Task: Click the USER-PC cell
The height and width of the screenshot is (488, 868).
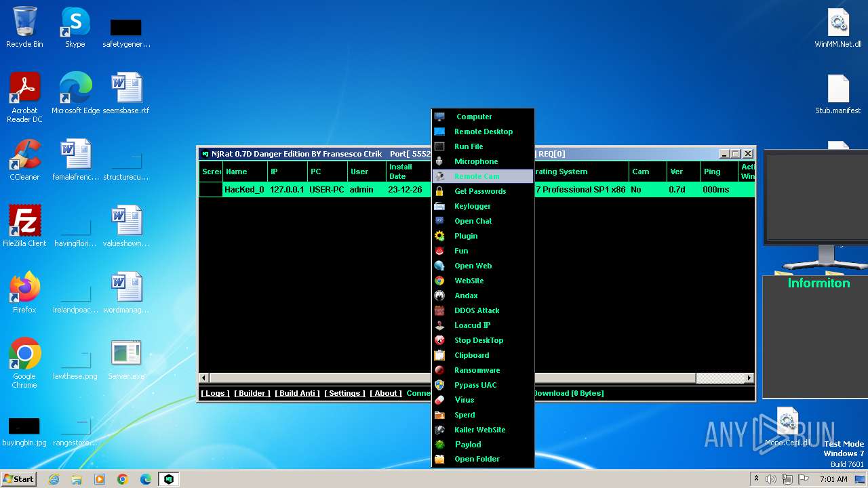Action: pos(327,190)
